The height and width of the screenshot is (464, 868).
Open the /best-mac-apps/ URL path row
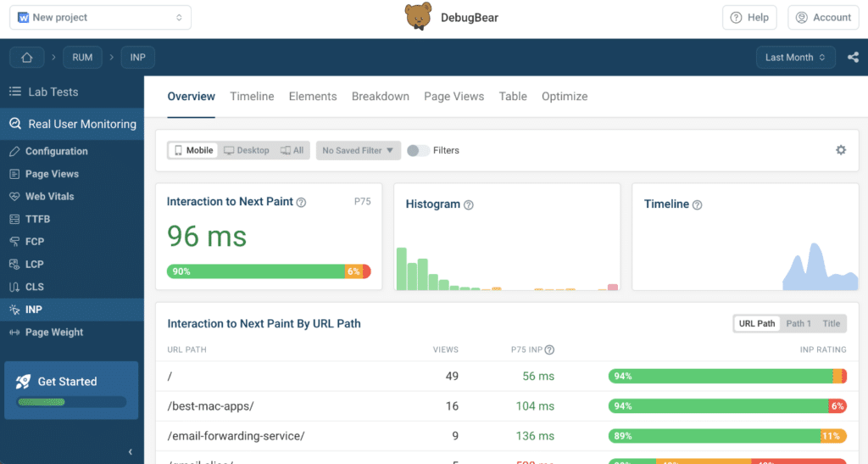[507, 405]
